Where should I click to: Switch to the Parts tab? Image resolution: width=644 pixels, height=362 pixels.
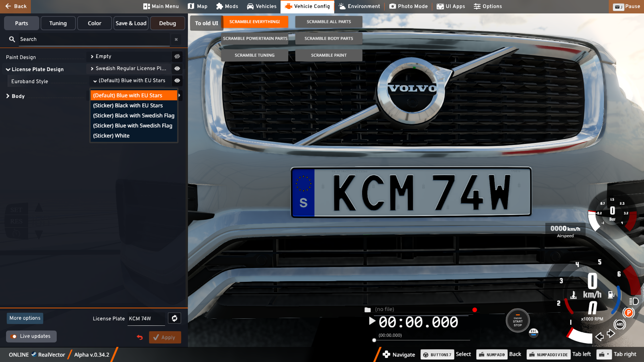(21, 23)
